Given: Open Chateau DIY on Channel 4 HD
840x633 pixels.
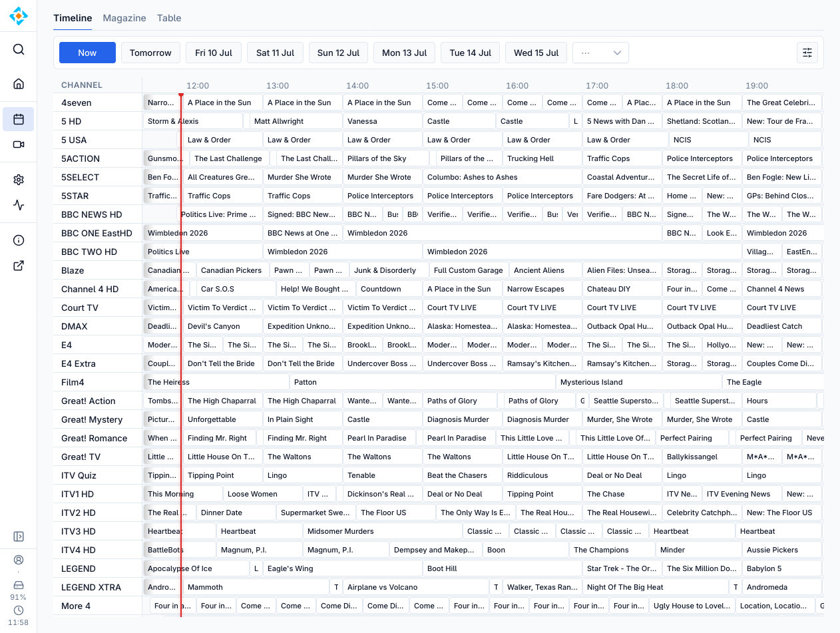Looking at the screenshot, I should [622, 289].
